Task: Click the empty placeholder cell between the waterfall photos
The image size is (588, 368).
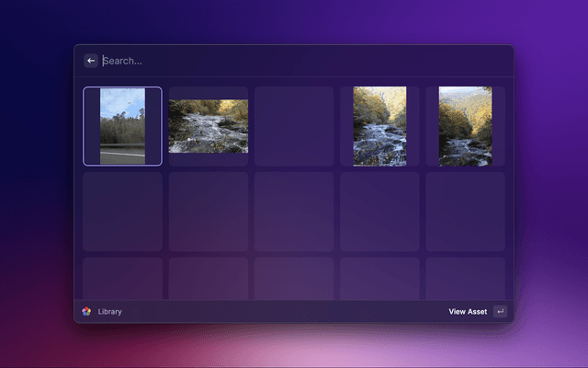Action: 294,126
